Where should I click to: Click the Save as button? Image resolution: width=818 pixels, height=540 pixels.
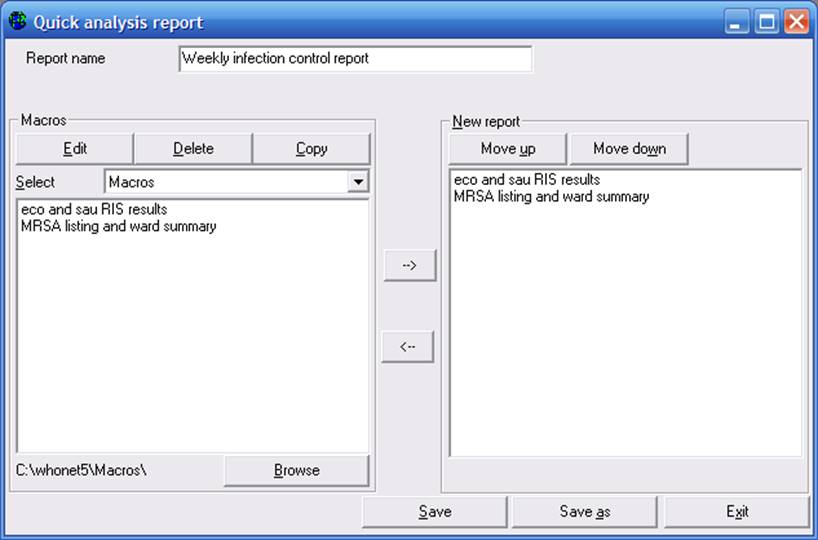tap(585, 512)
